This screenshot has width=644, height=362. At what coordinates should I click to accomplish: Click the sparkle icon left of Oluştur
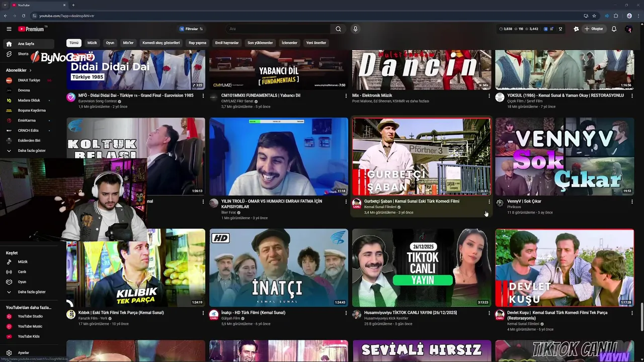(576, 29)
